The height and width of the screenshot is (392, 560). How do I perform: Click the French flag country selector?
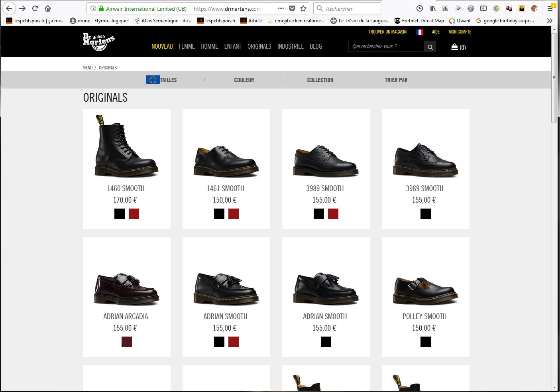420,32
